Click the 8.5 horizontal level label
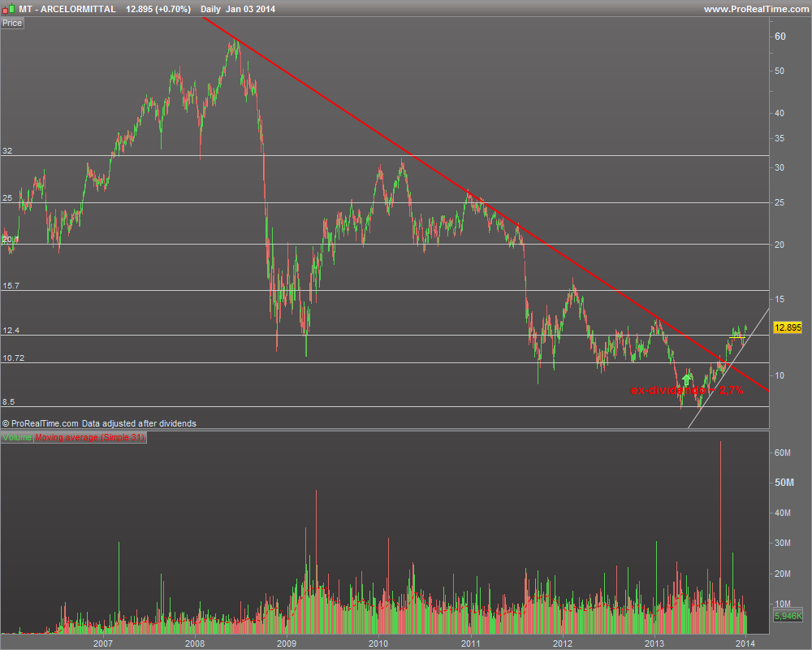 point(8,402)
